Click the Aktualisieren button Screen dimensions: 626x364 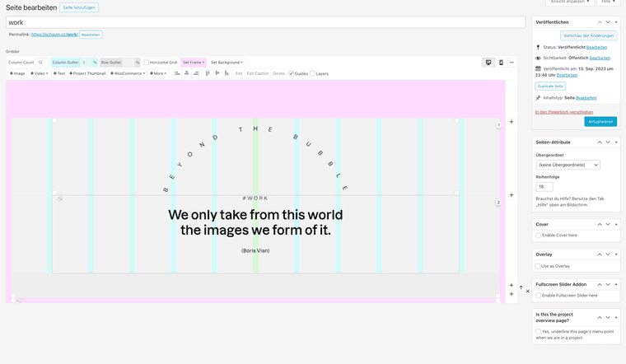tap(600, 121)
